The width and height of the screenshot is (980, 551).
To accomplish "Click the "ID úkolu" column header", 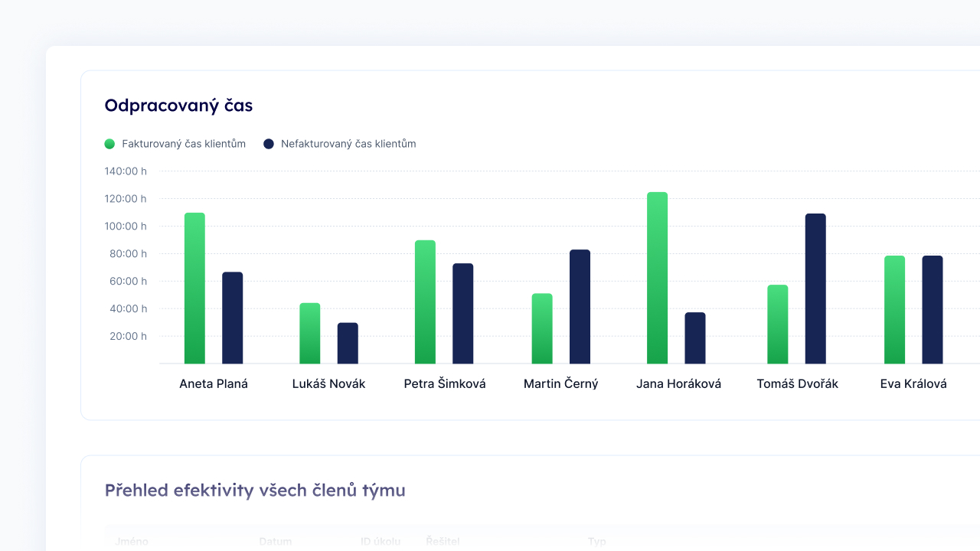I will coord(381,541).
